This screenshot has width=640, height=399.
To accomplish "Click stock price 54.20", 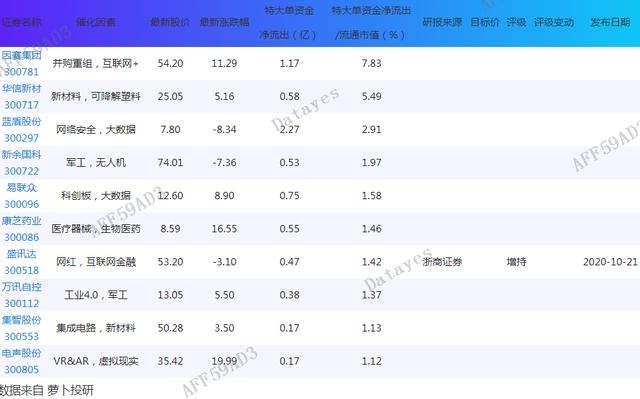I will point(170,63).
